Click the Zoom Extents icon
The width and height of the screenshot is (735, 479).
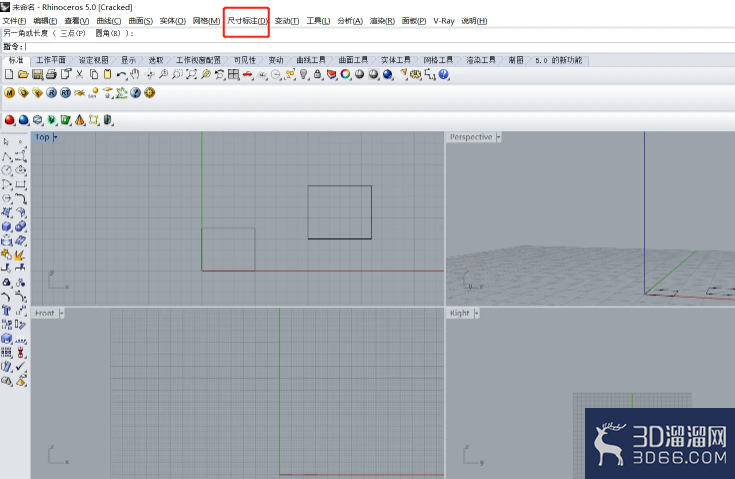pos(191,74)
